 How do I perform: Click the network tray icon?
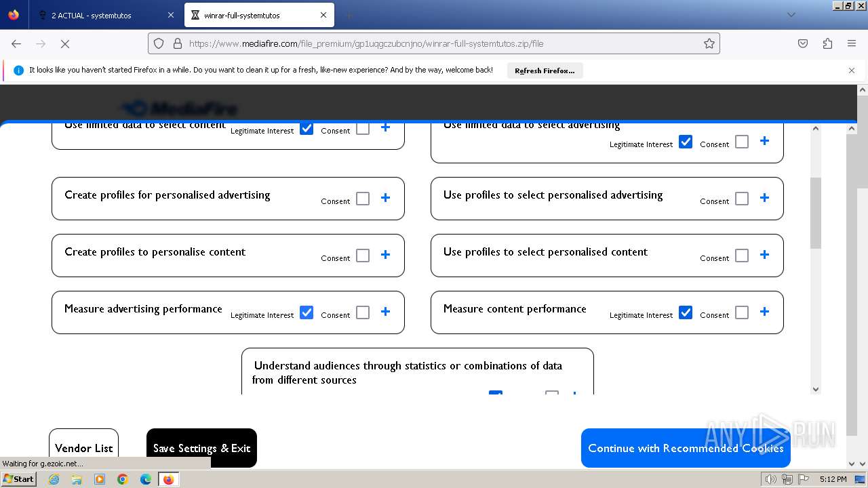787,479
